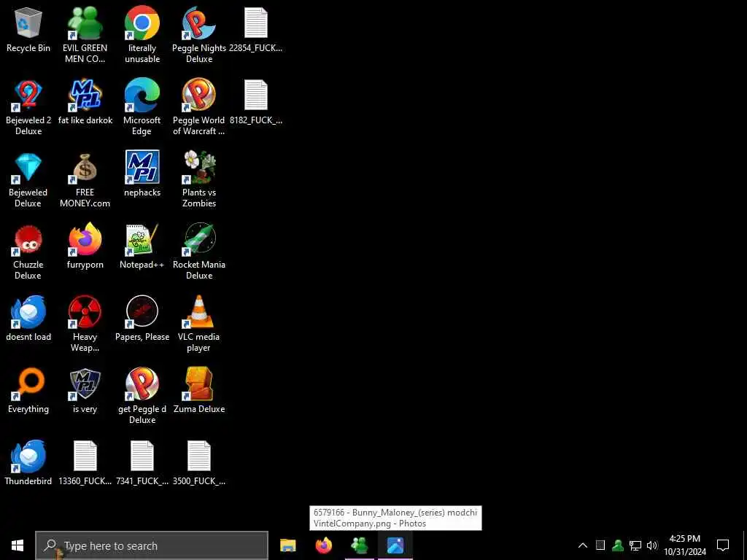Select the text file starting with 7341
The width and height of the screenshot is (747, 560).
pos(142,463)
